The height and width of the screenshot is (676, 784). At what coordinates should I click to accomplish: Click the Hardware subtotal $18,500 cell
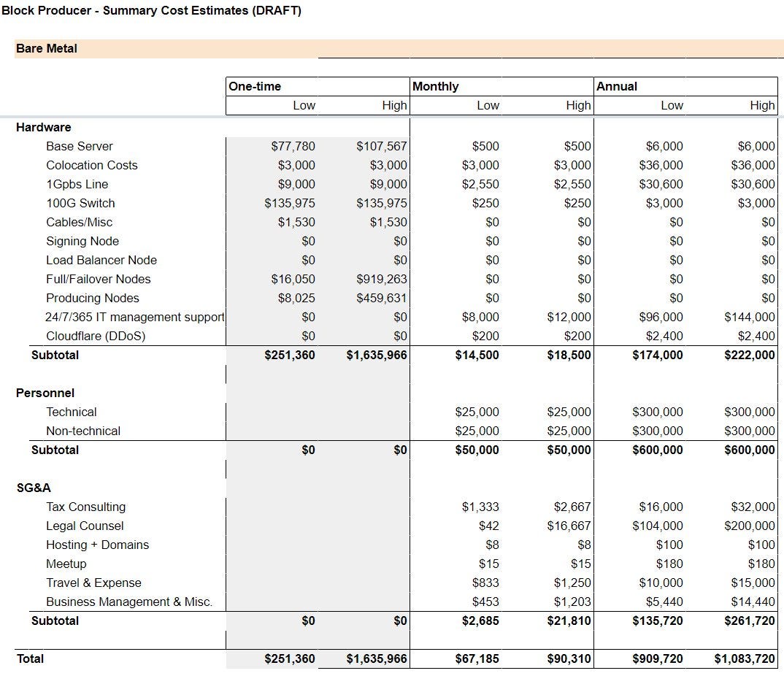point(569,355)
